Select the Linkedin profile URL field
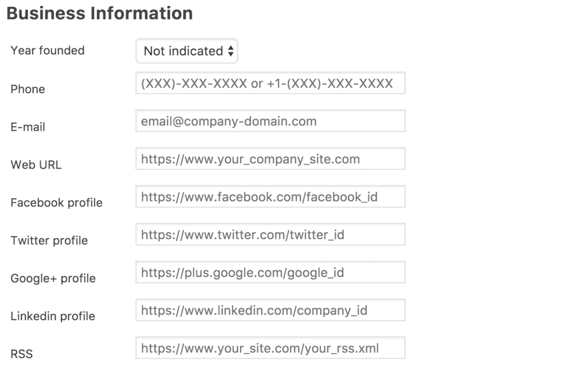588x377 pixels. pyautogui.click(x=270, y=310)
